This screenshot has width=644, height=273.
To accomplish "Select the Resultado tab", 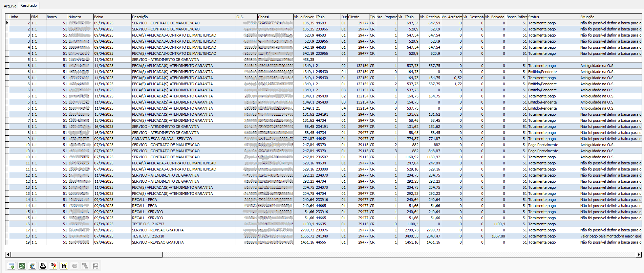I will pyautogui.click(x=28, y=5).
